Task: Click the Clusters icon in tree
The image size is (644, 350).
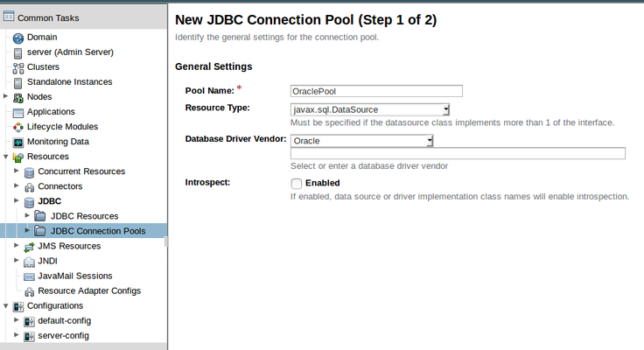Action: (17, 67)
